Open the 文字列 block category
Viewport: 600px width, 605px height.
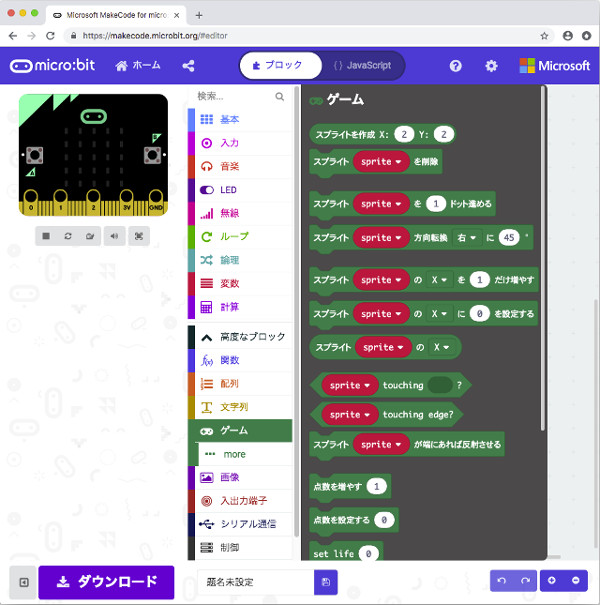point(240,407)
